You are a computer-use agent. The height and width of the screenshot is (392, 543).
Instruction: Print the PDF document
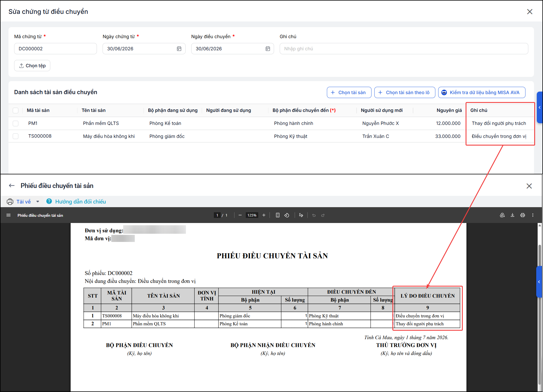click(523, 215)
